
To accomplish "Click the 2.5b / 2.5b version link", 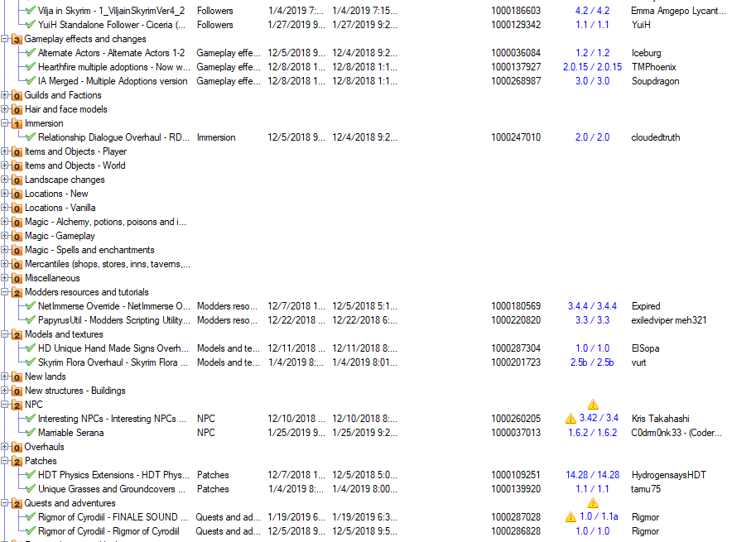I will [592, 362].
